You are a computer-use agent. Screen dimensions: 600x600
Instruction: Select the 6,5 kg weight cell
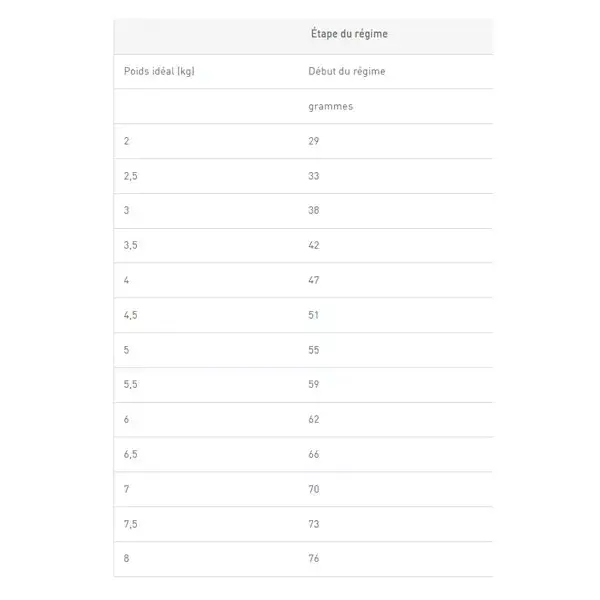click(130, 454)
